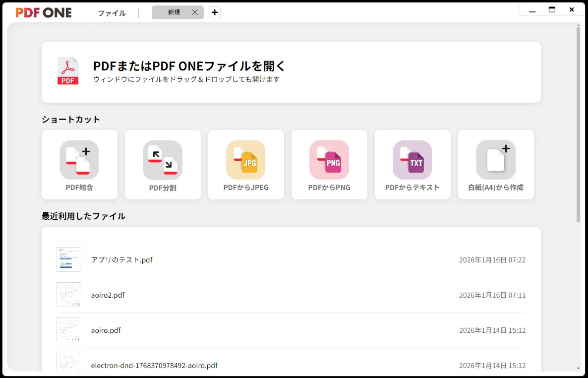
Task: Click the scrollbar up arrow
Action: [578, 24]
